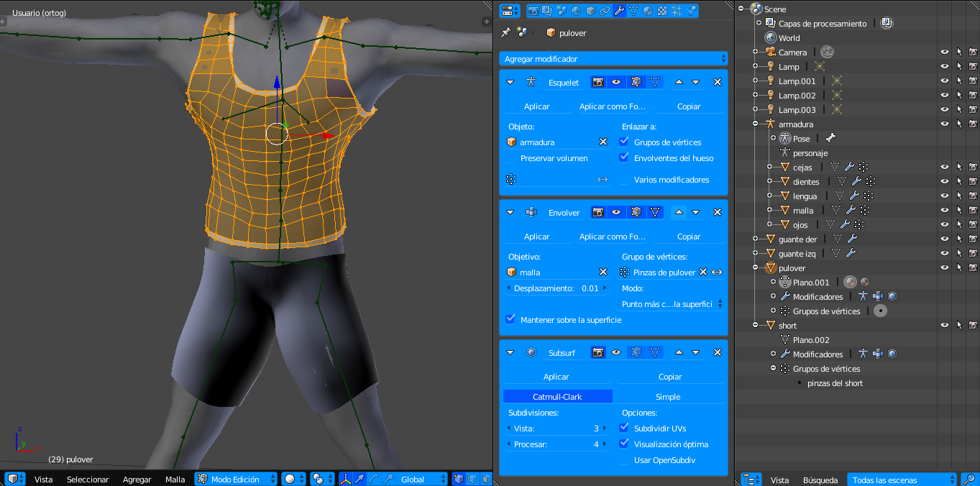This screenshot has width=980, height=486.
Task: Open the Render properties camera tab
Action: 533,11
